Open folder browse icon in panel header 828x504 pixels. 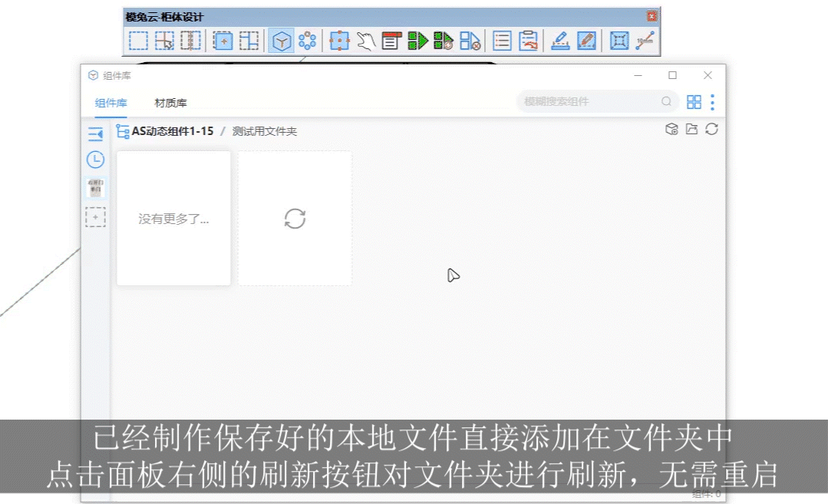click(x=692, y=129)
